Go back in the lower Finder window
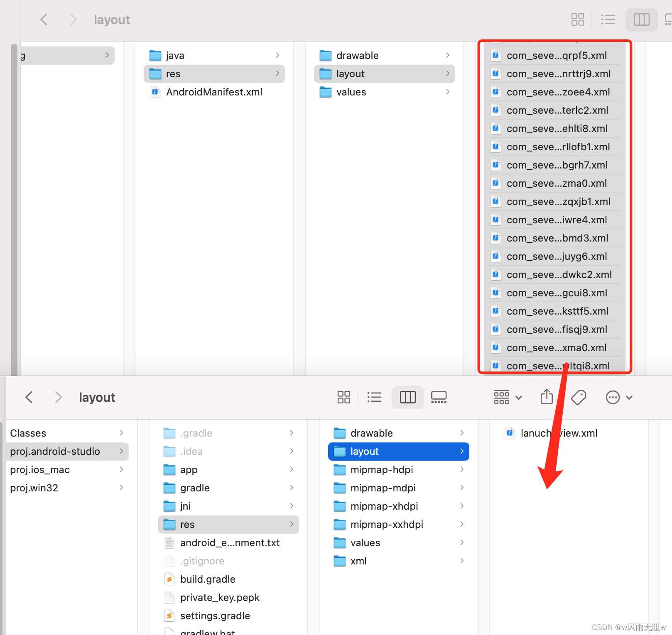 click(x=29, y=397)
